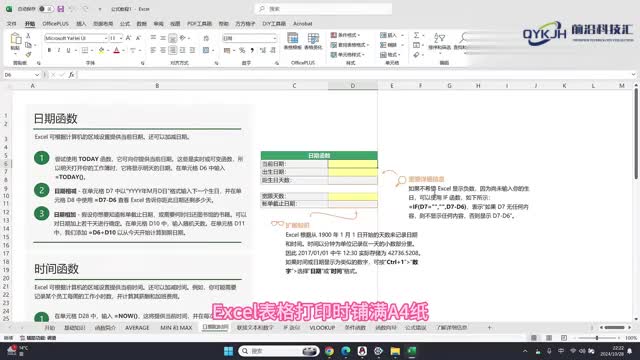The image size is (640, 360).
Task: Click the Wrap Text icon
Action: point(206,38)
